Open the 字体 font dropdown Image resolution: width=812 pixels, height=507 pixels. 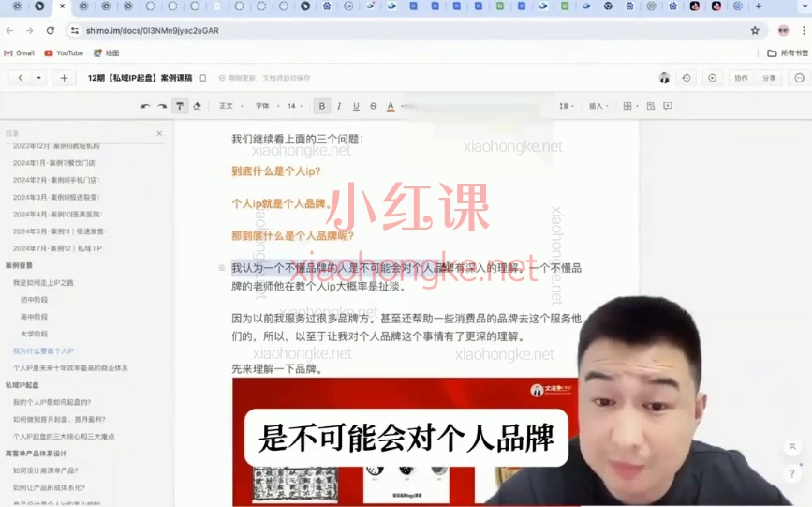coord(267,106)
